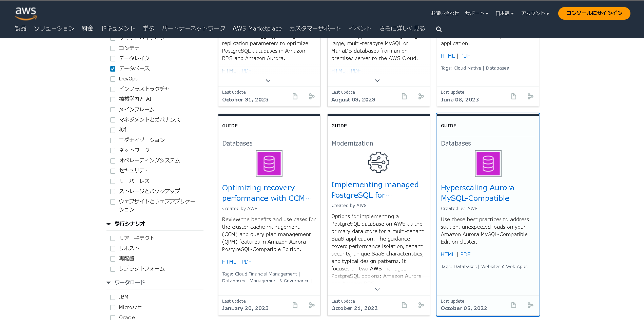Expand the August 03, 2023 card description
Screen dimensions: 644x324
click(x=377, y=81)
